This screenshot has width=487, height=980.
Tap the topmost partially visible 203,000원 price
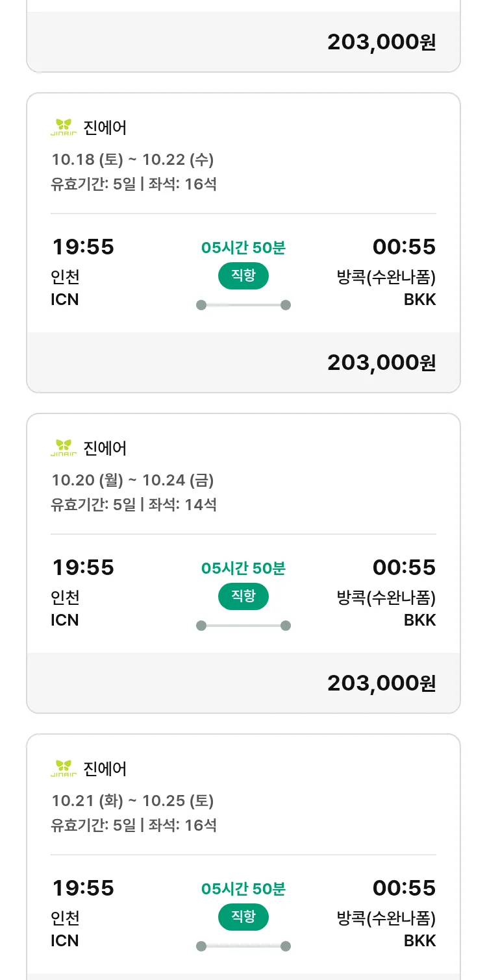pos(381,42)
